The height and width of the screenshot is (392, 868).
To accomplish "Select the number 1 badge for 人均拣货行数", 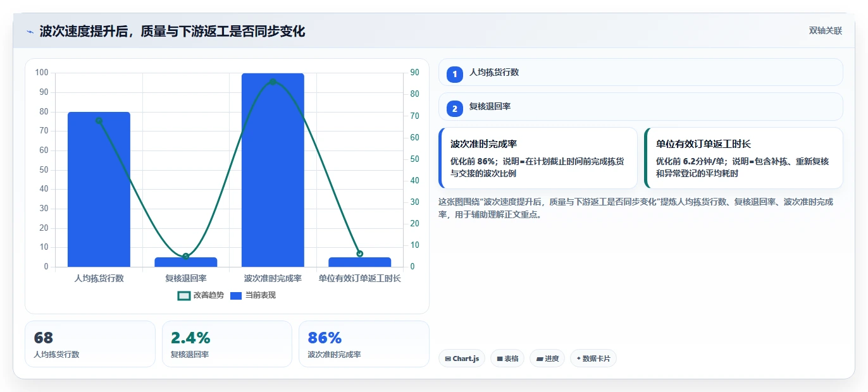I will tap(454, 74).
